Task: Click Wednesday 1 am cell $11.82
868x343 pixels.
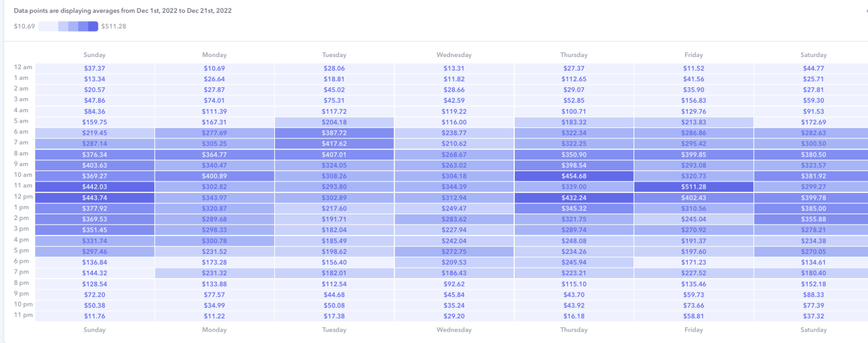Action: [x=454, y=80]
